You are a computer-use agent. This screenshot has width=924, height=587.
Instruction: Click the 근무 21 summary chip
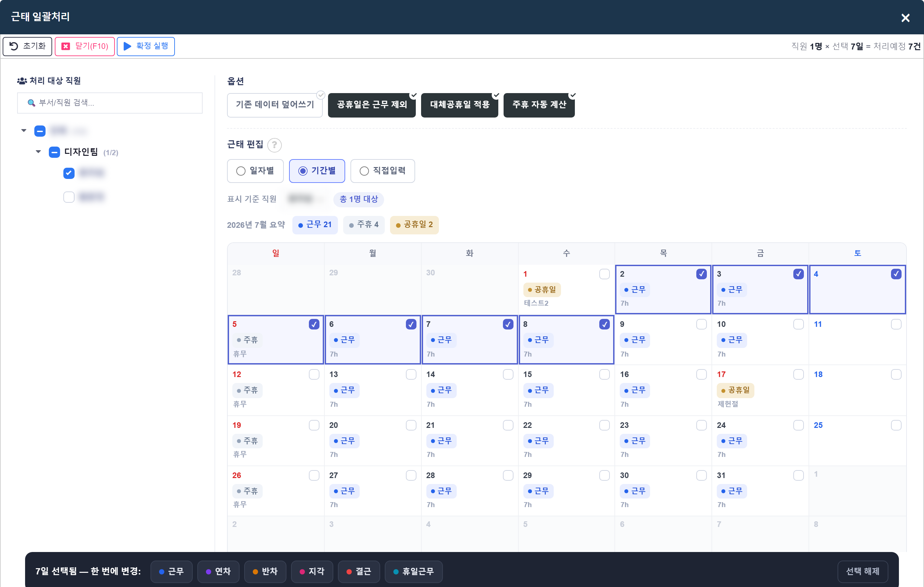(x=315, y=224)
